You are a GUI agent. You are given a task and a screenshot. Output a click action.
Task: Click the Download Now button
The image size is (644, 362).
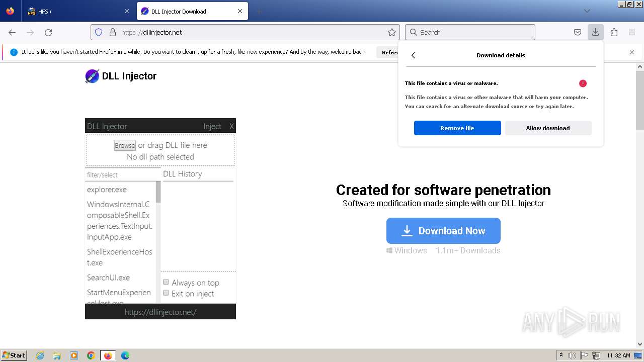tap(443, 231)
